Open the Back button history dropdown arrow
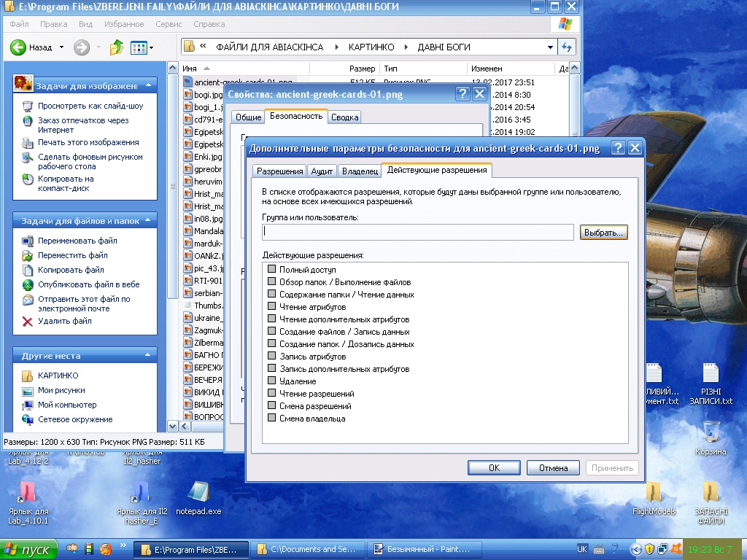 pos(61,47)
